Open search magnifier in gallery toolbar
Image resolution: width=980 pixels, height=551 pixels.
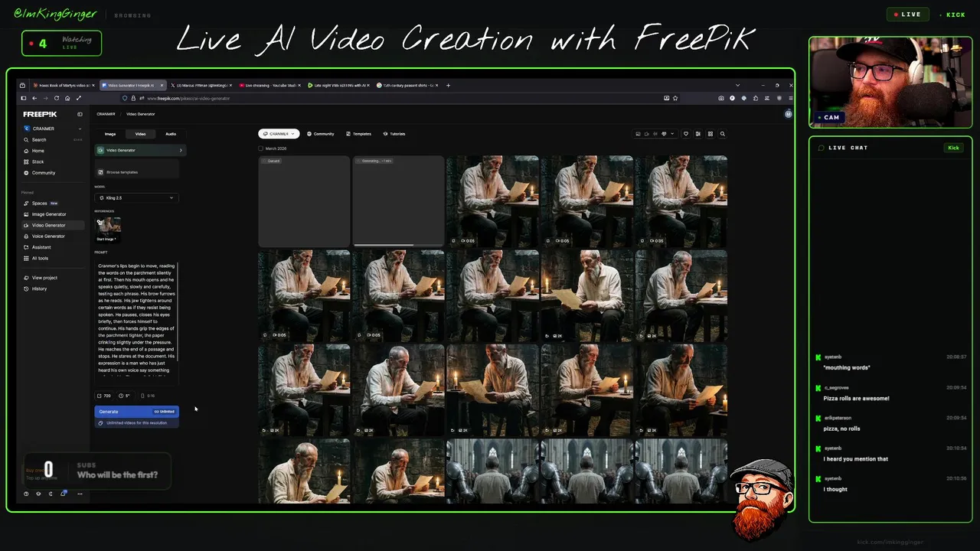click(x=722, y=134)
